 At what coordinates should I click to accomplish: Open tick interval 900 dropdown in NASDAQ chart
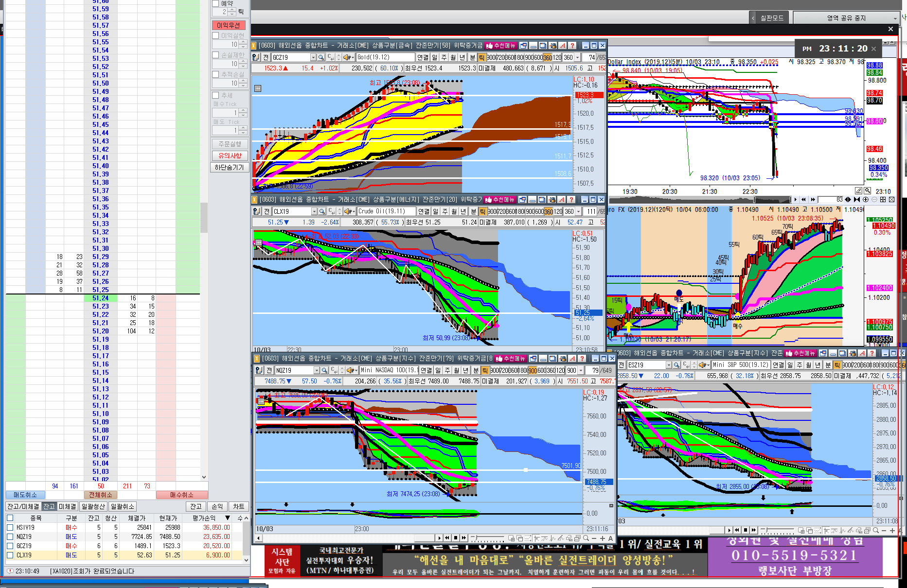coord(581,370)
